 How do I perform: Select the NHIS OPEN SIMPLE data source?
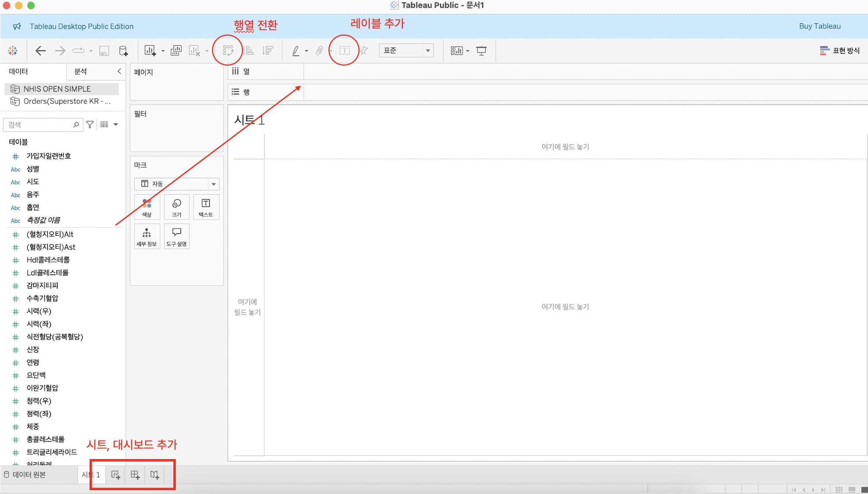[x=61, y=89]
